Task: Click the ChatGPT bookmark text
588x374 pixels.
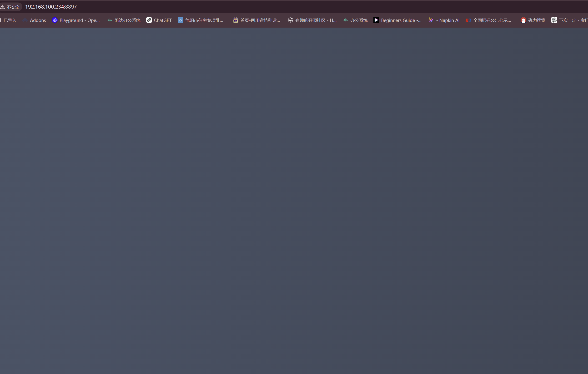Action: click(x=163, y=20)
